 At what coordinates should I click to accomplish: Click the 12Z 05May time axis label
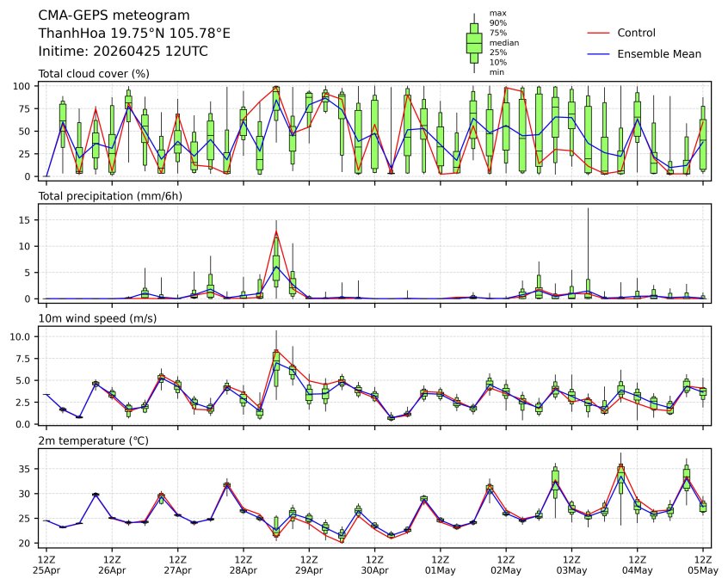tap(702, 564)
